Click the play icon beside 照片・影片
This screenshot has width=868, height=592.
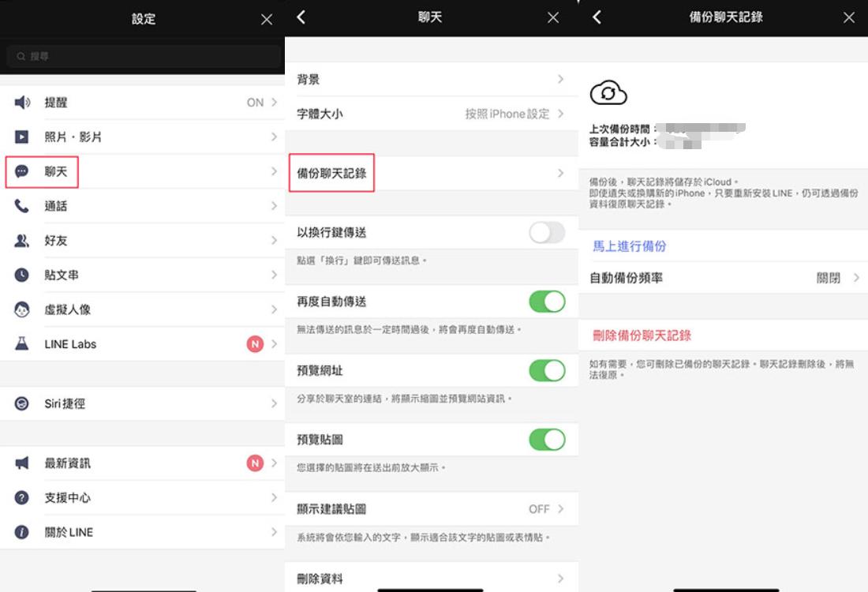[21, 137]
